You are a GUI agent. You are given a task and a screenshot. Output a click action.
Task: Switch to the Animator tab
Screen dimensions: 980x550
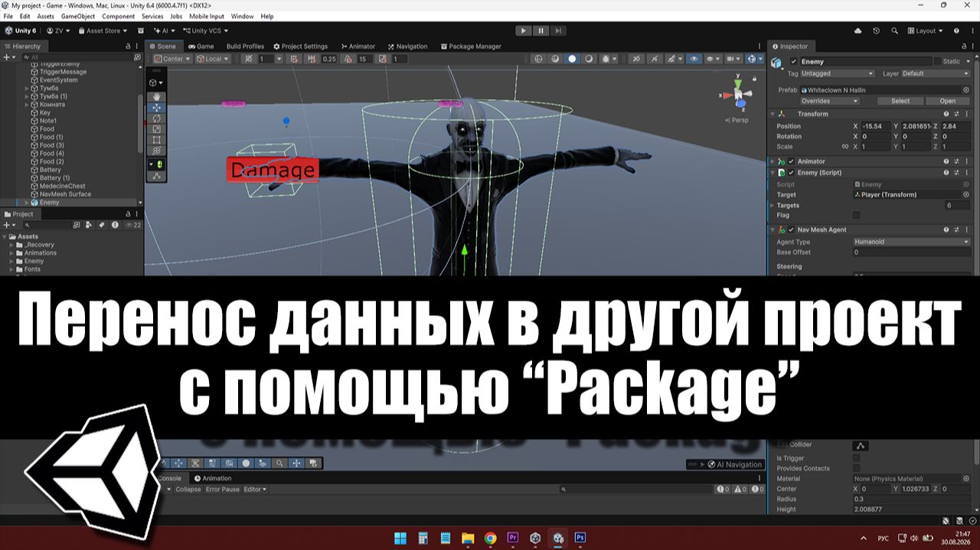pos(358,47)
